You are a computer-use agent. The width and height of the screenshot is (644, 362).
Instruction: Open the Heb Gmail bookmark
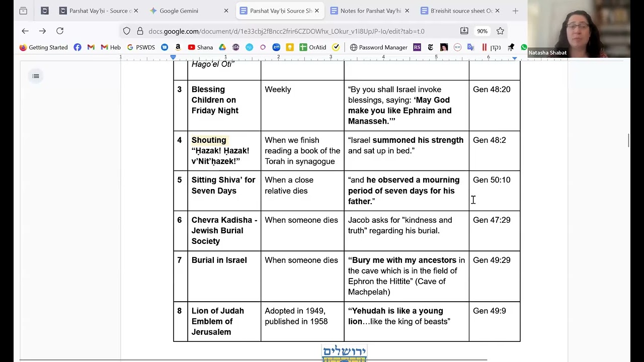point(111,47)
